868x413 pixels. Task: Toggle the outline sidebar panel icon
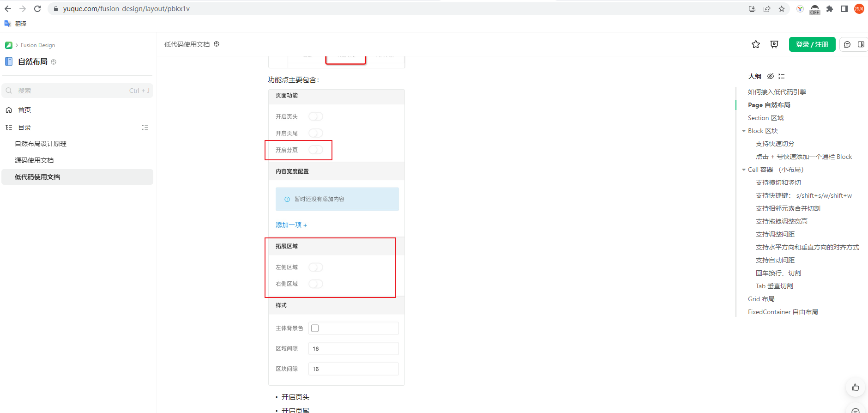click(x=861, y=44)
